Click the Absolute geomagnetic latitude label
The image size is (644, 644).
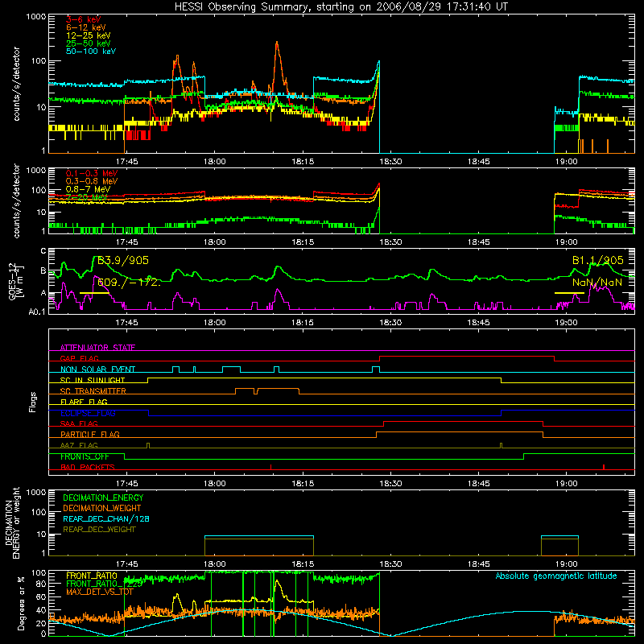point(556,576)
